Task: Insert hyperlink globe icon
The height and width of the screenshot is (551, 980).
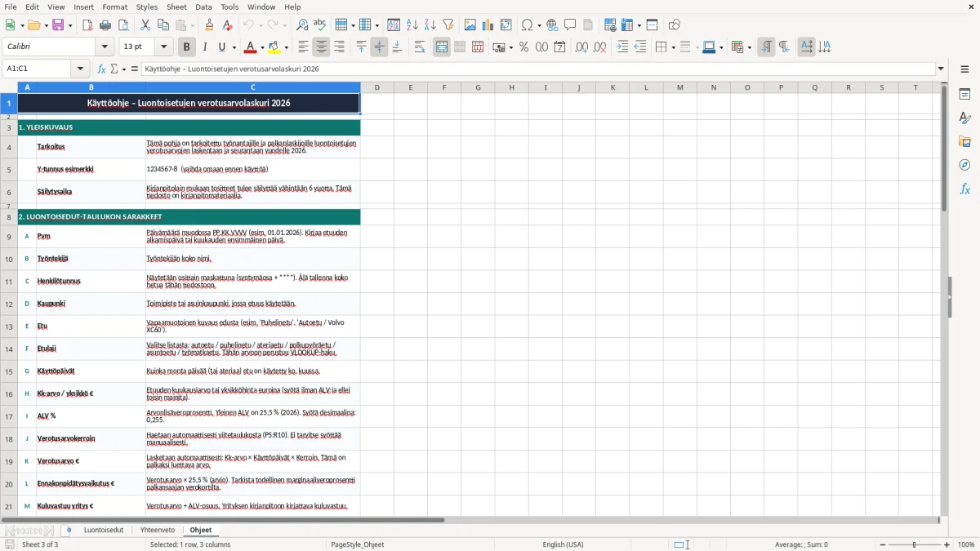Action: 552,25
